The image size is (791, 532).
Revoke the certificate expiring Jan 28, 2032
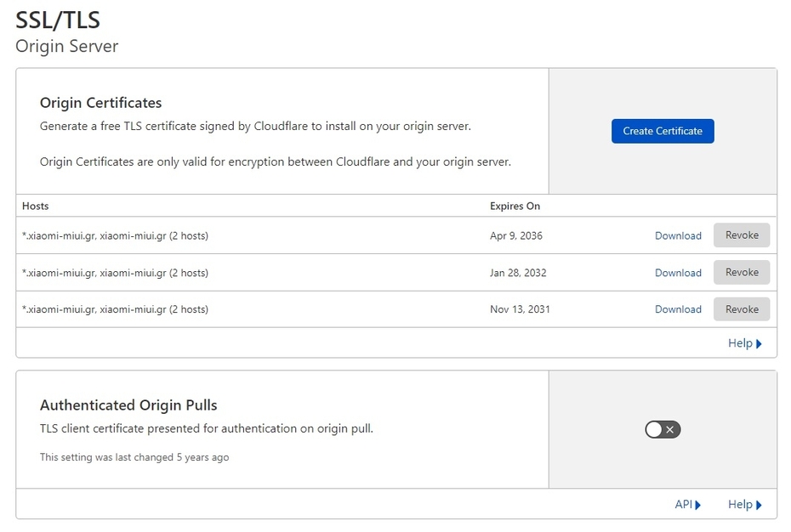742,273
